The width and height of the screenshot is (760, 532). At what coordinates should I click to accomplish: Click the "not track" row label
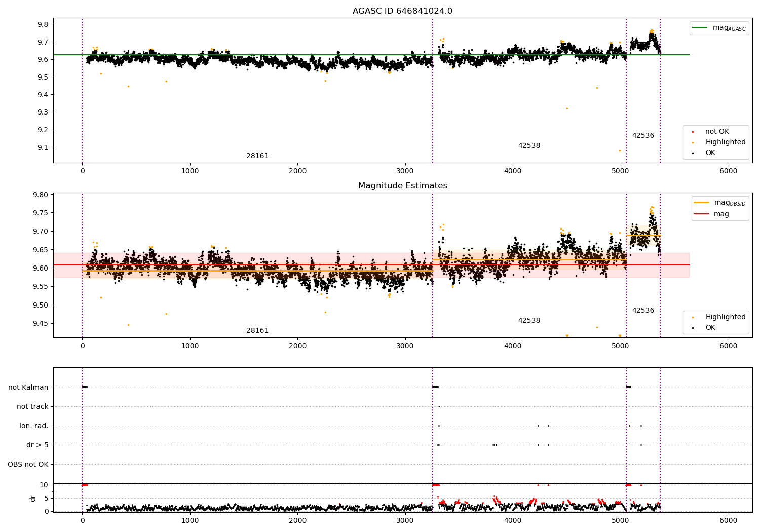[32, 407]
